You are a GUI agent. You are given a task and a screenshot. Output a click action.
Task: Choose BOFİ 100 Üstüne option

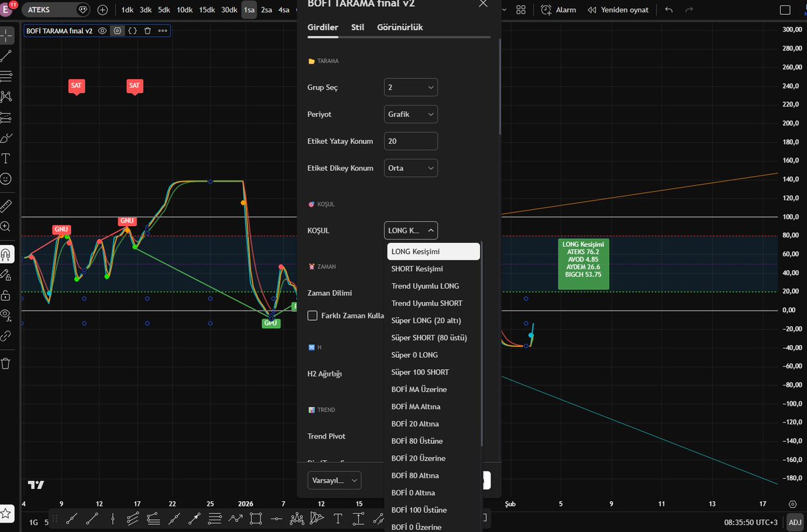point(433,510)
